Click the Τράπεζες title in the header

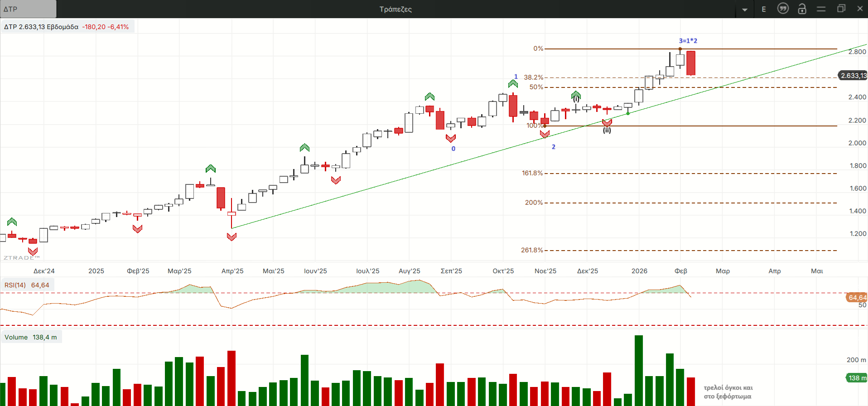pos(395,9)
